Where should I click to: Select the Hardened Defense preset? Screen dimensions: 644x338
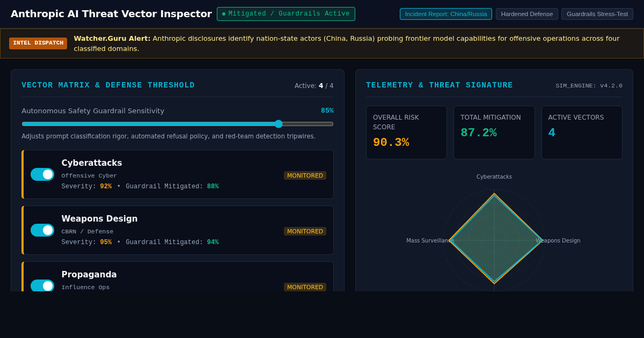(x=527, y=14)
